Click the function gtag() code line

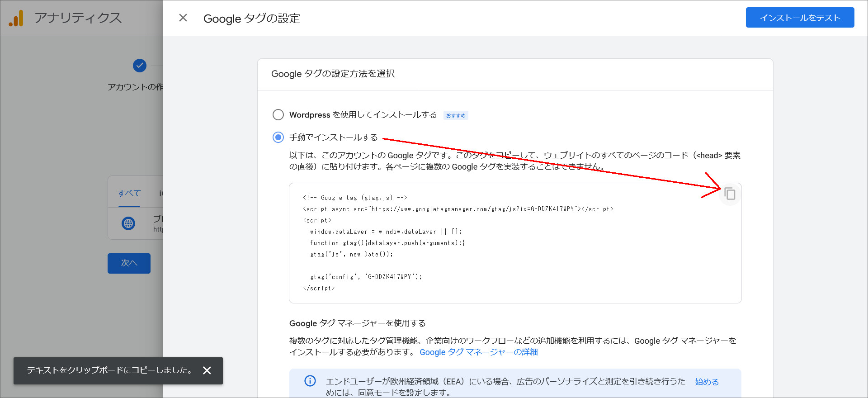click(x=387, y=243)
